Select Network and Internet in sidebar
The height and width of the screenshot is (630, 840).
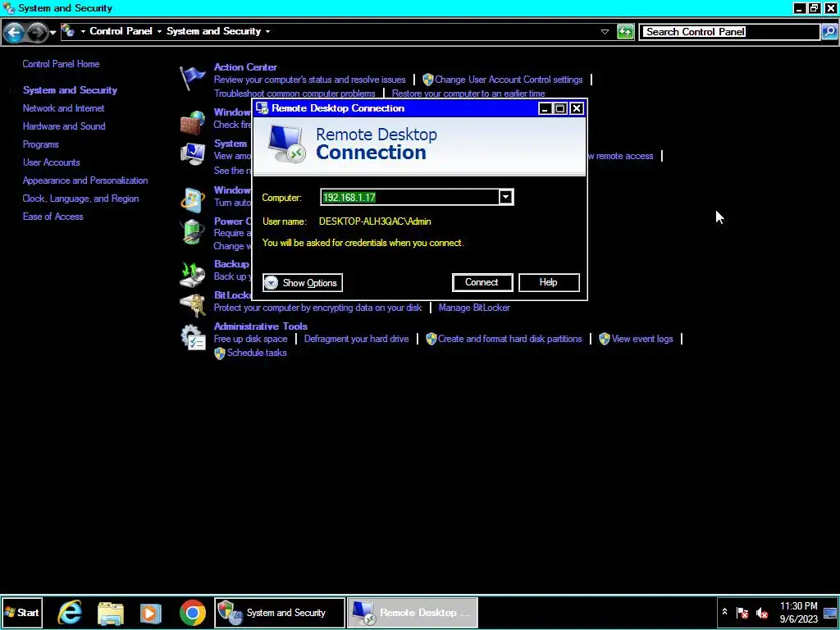click(x=64, y=108)
